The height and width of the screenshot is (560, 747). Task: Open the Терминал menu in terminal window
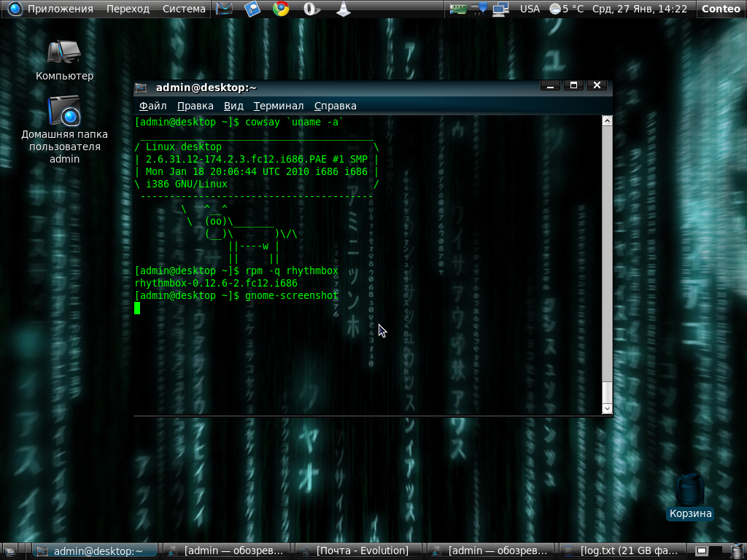279,106
